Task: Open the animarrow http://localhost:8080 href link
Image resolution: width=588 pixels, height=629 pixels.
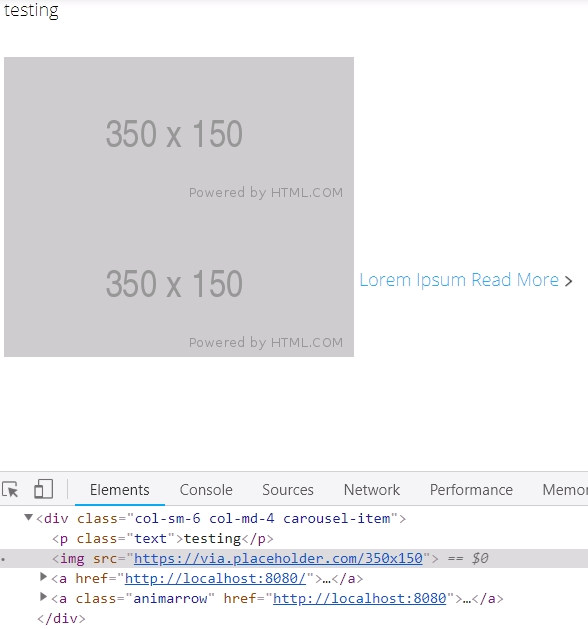Action: (359, 599)
